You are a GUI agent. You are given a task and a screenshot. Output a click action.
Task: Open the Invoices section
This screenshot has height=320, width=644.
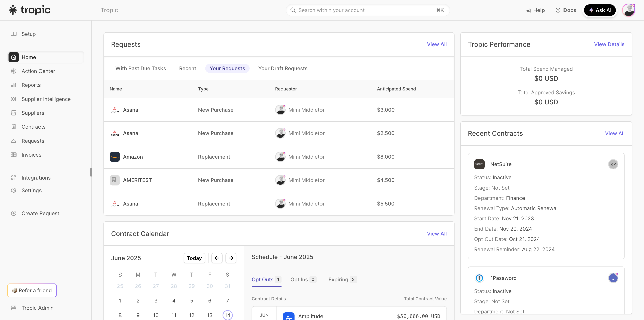(31, 155)
